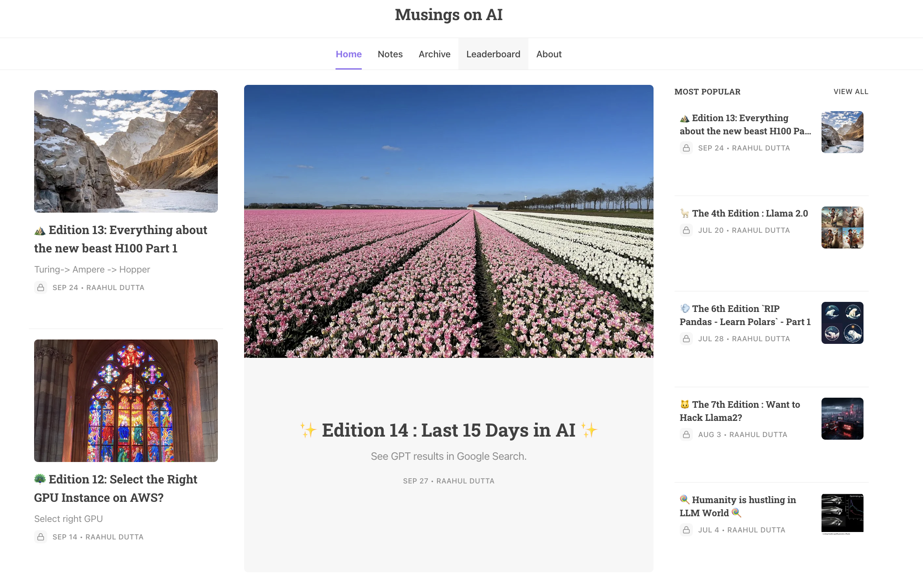Click lock icon on Humanity is hustling item
Image resolution: width=923 pixels, height=588 pixels.
pyautogui.click(x=686, y=530)
